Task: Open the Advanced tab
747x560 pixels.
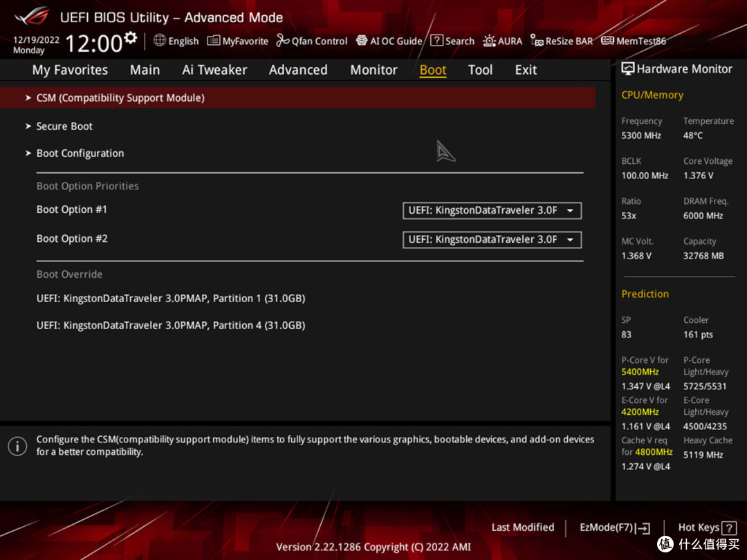Action: pos(298,70)
